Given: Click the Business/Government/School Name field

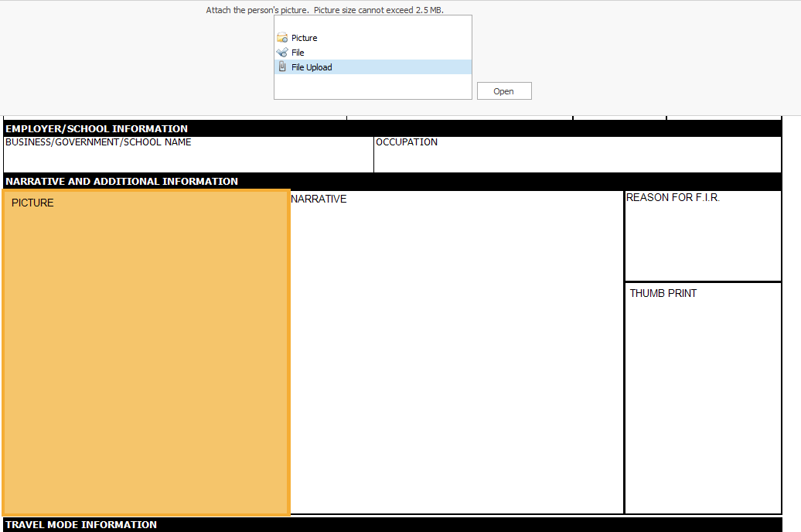Looking at the screenshot, I should pyautogui.click(x=188, y=159).
